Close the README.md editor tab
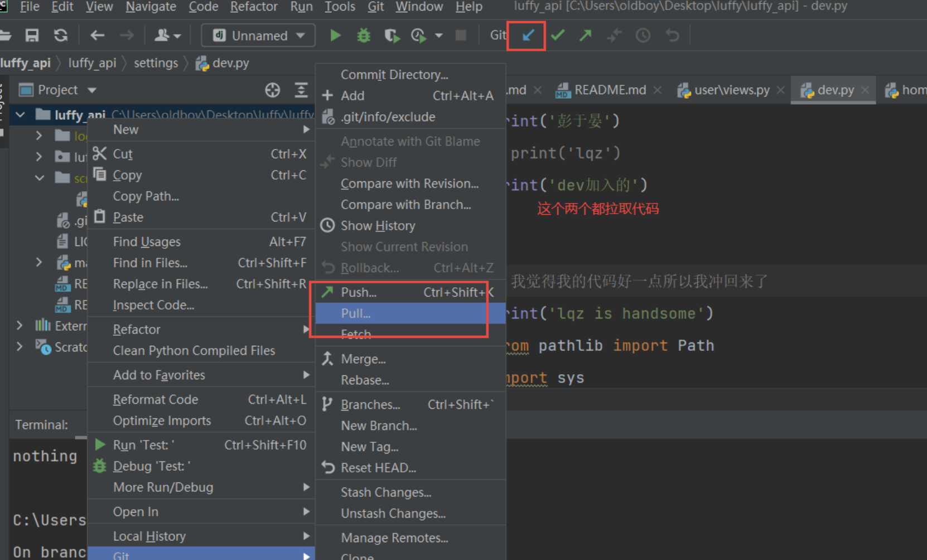 click(x=658, y=90)
